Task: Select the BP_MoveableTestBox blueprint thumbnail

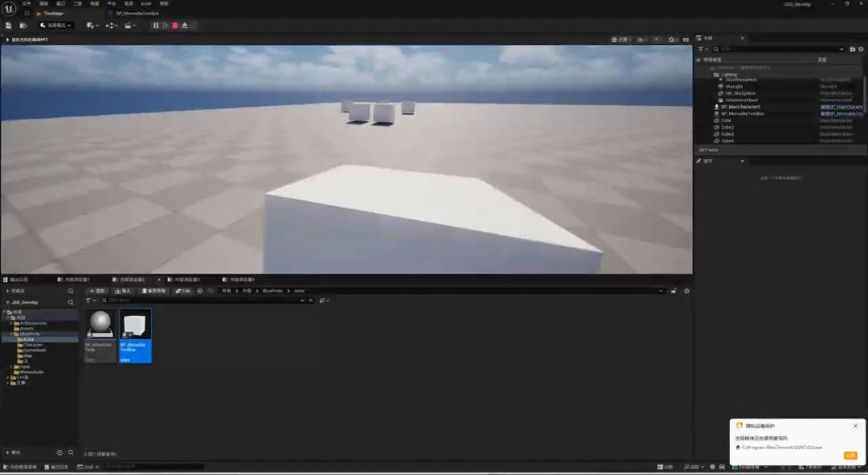Action: pos(135,335)
